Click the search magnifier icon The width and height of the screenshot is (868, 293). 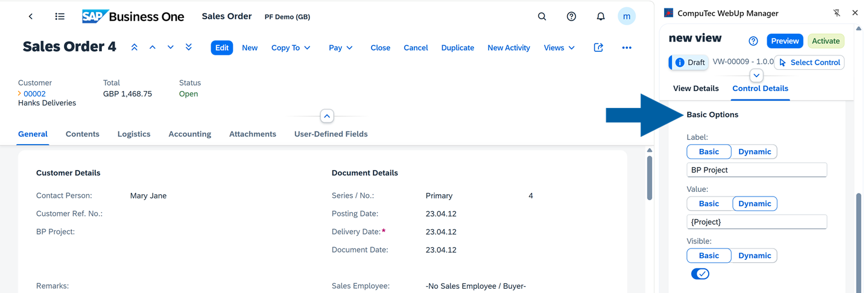point(542,17)
